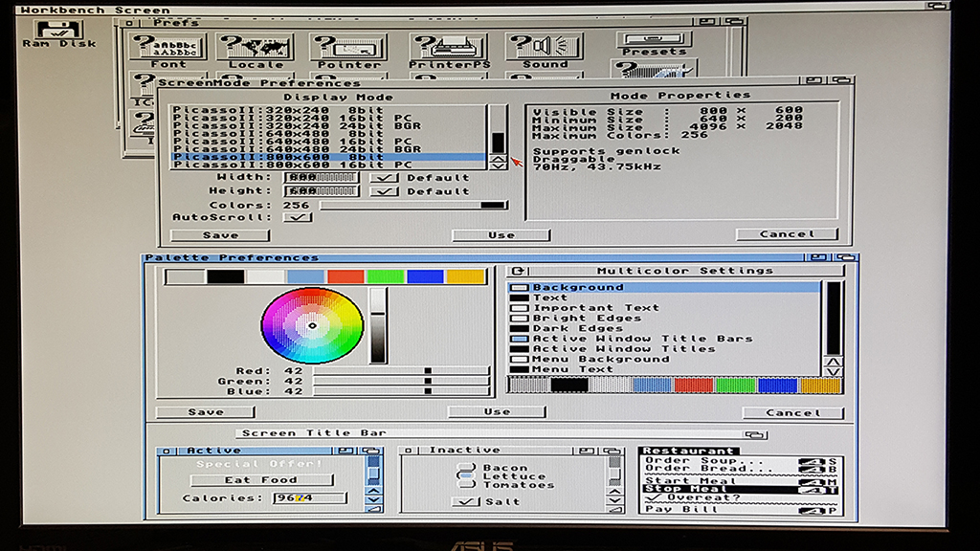
Task: Toggle the Width Default checkbox
Action: [384, 177]
